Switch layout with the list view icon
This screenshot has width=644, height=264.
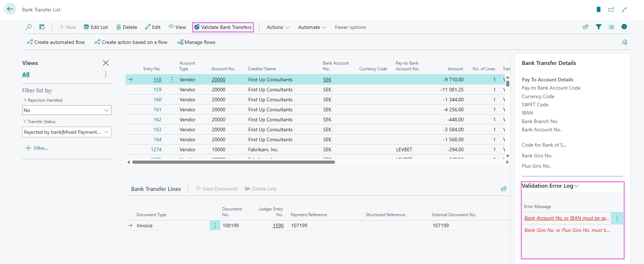pyautogui.click(x=611, y=27)
